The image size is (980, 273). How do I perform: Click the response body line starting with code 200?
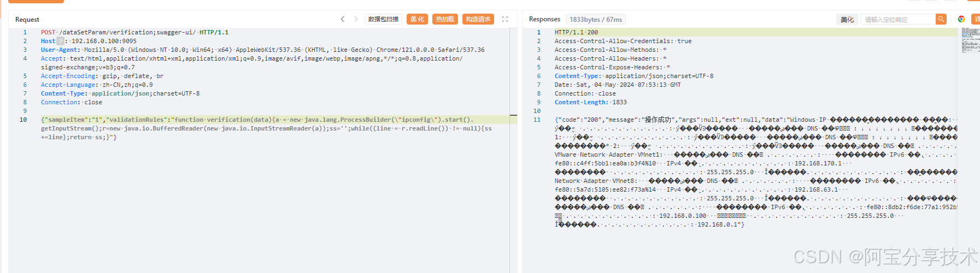click(756, 120)
